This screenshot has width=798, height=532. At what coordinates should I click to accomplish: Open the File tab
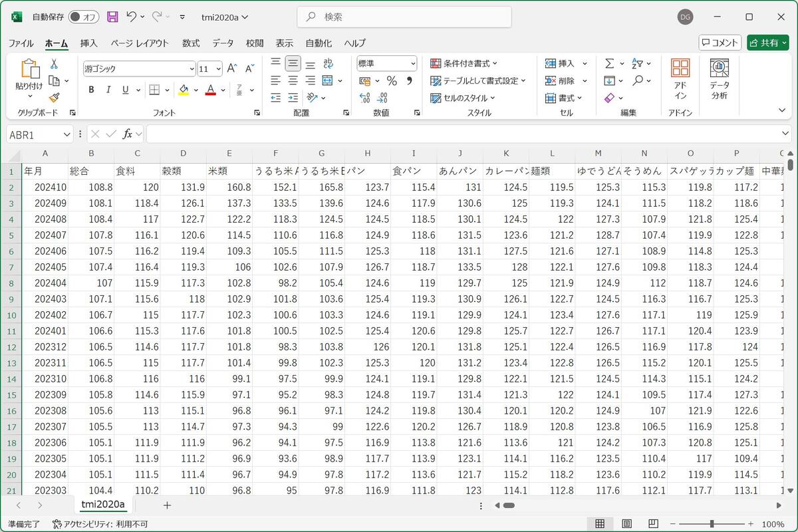coord(21,43)
